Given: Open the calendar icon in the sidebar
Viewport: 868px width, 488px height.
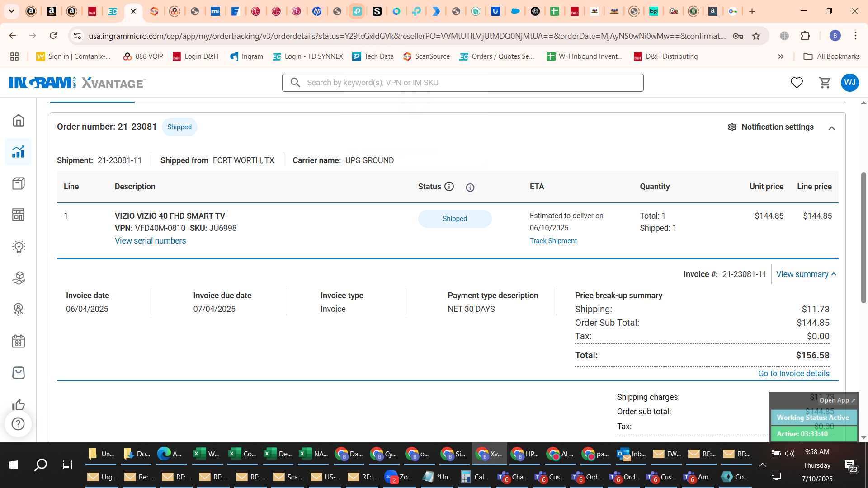Looking at the screenshot, I should 18,341.
